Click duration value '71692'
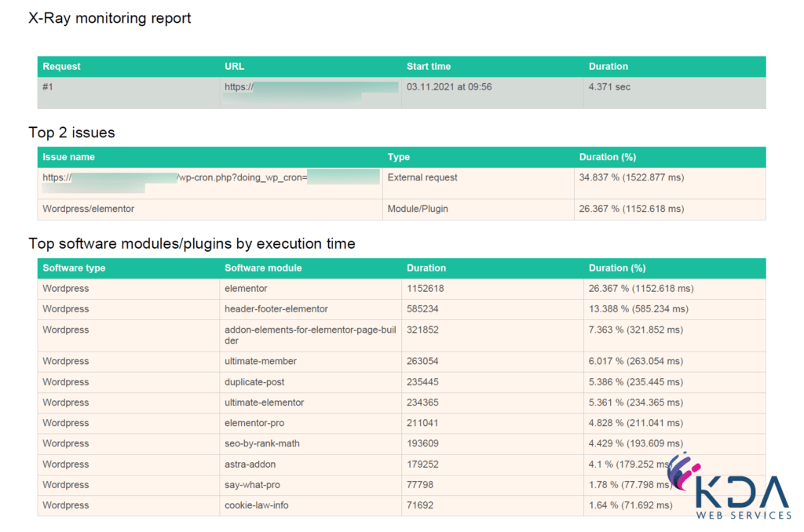Image resolution: width=804 pixels, height=532 pixels. click(420, 505)
